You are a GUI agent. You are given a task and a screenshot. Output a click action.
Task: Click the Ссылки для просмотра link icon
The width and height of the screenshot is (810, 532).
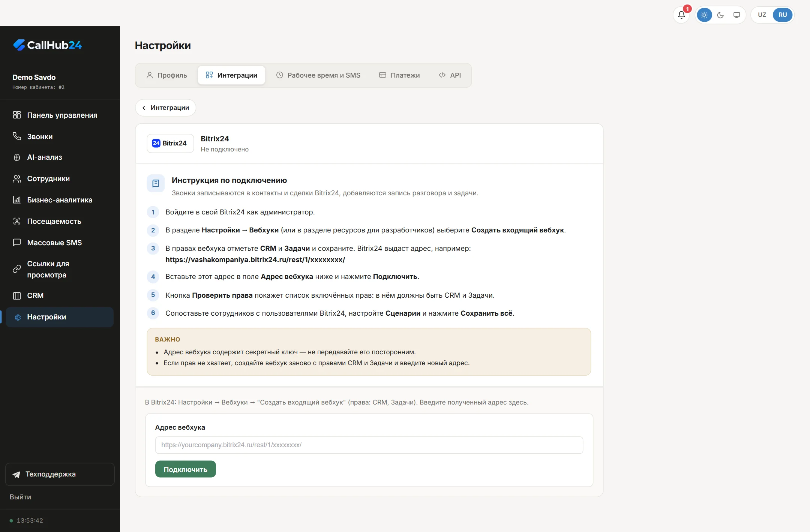[17, 269]
